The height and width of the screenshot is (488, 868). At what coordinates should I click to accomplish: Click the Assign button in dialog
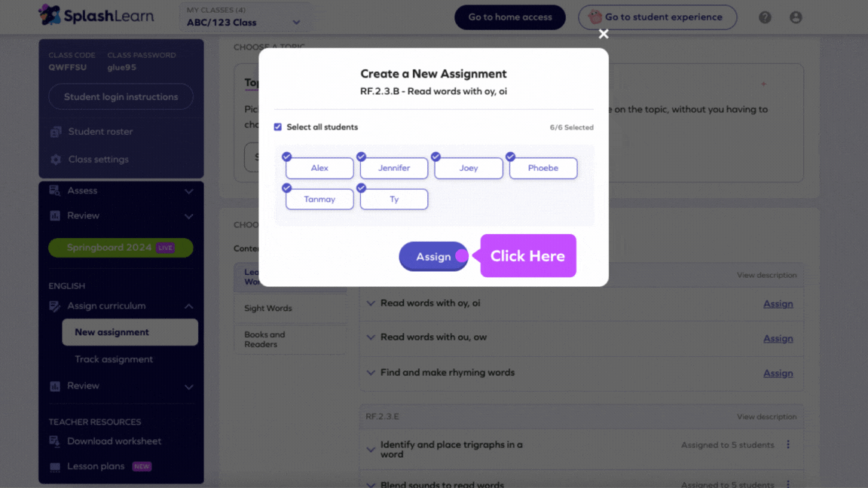point(433,257)
